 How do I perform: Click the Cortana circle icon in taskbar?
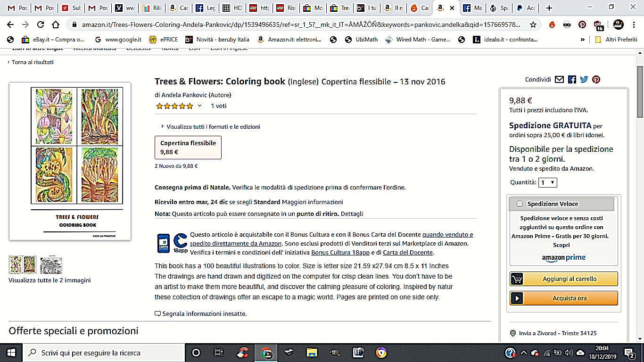[196, 353]
